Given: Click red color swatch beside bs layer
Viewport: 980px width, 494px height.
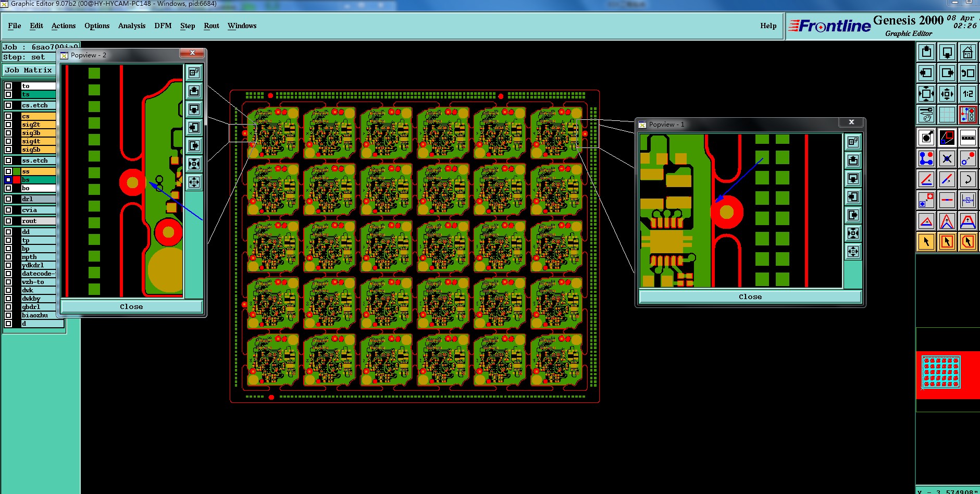Looking at the screenshot, I should pyautogui.click(x=17, y=180).
